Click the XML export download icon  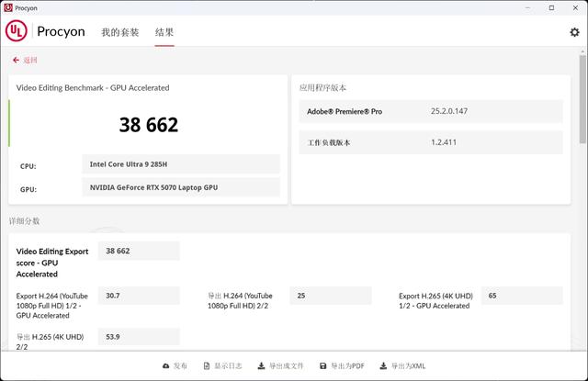click(x=383, y=365)
